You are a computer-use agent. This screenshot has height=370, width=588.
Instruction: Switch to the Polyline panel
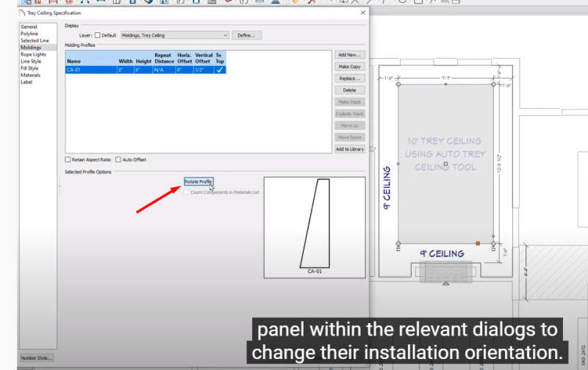(x=29, y=34)
